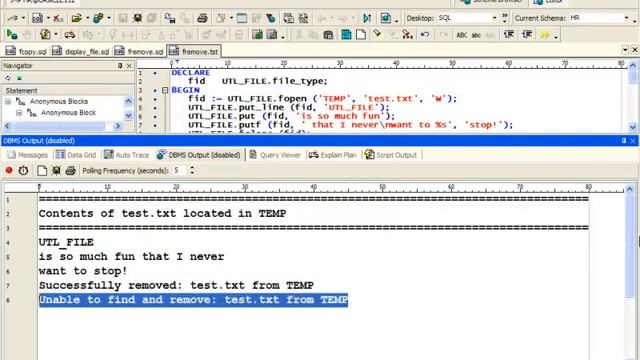Open the Script Output tab
The image size is (640, 360).
[391, 155]
